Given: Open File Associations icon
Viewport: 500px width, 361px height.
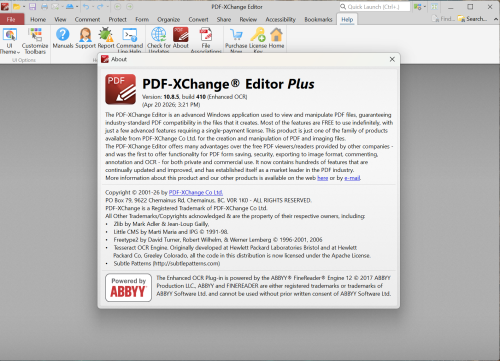Looking at the screenshot, I should (x=206, y=34).
